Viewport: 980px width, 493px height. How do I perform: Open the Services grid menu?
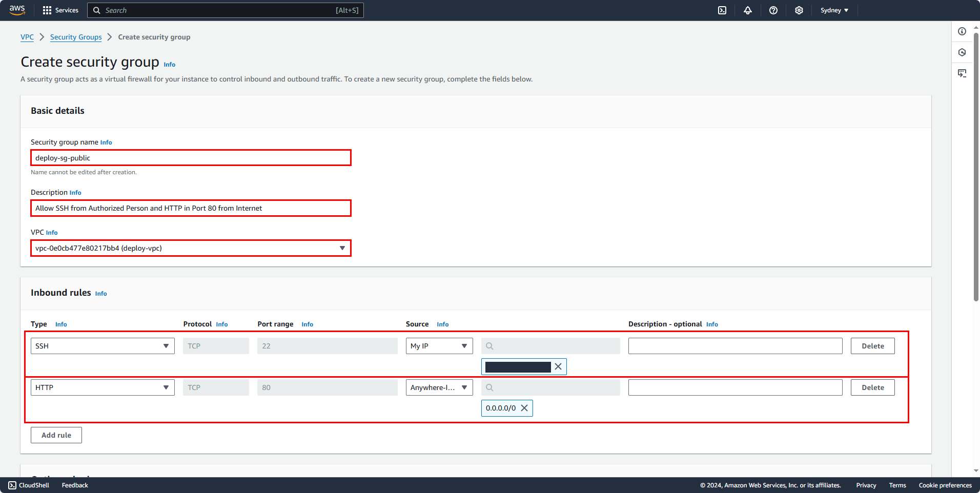pyautogui.click(x=47, y=10)
